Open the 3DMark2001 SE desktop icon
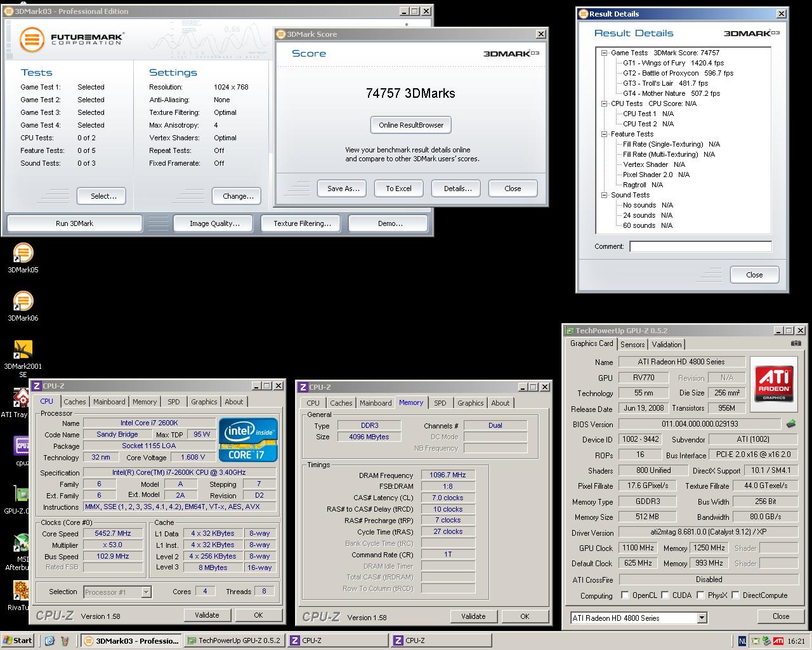The width and height of the screenshot is (812, 650). (x=23, y=350)
